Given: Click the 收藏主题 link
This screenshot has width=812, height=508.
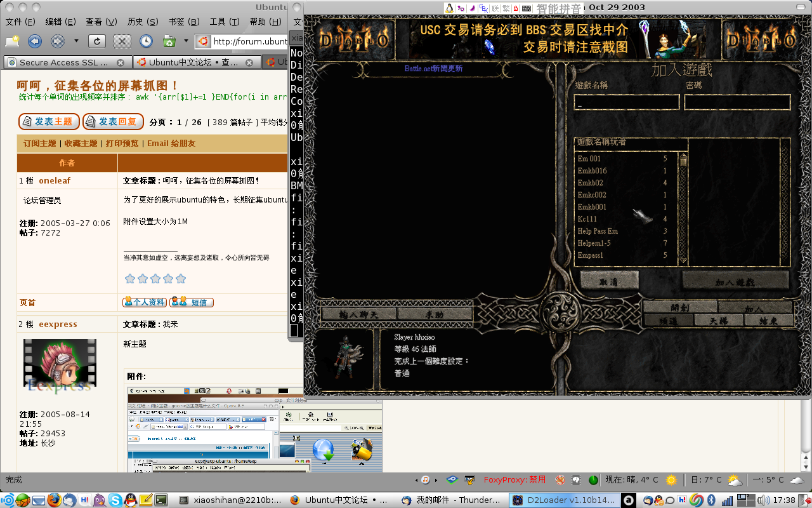Looking at the screenshot, I should click(81, 144).
